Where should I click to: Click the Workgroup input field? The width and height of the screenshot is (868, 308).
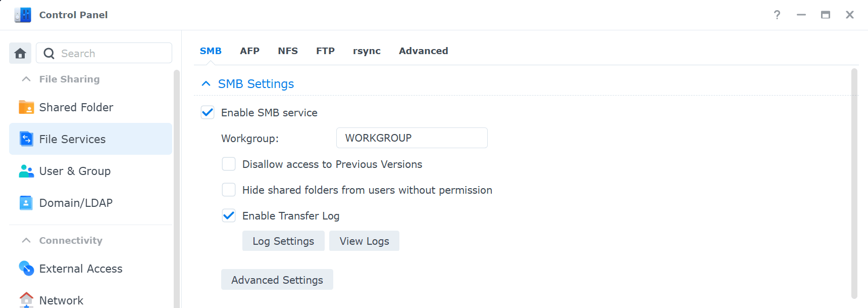pyautogui.click(x=412, y=138)
